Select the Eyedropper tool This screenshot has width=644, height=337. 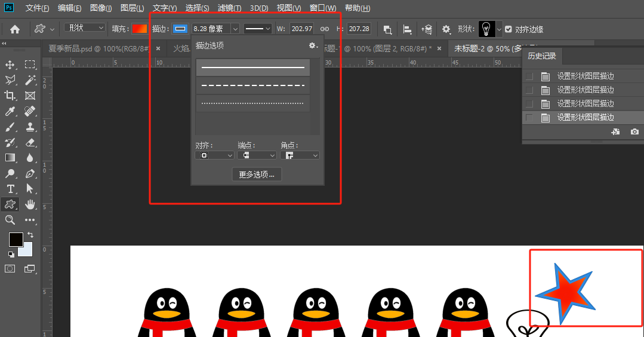[10, 111]
